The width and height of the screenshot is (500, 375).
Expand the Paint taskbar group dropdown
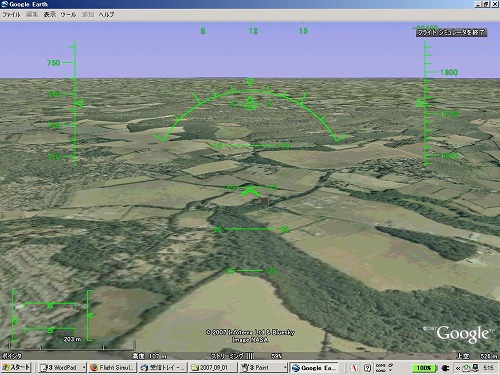(x=285, y=368)
